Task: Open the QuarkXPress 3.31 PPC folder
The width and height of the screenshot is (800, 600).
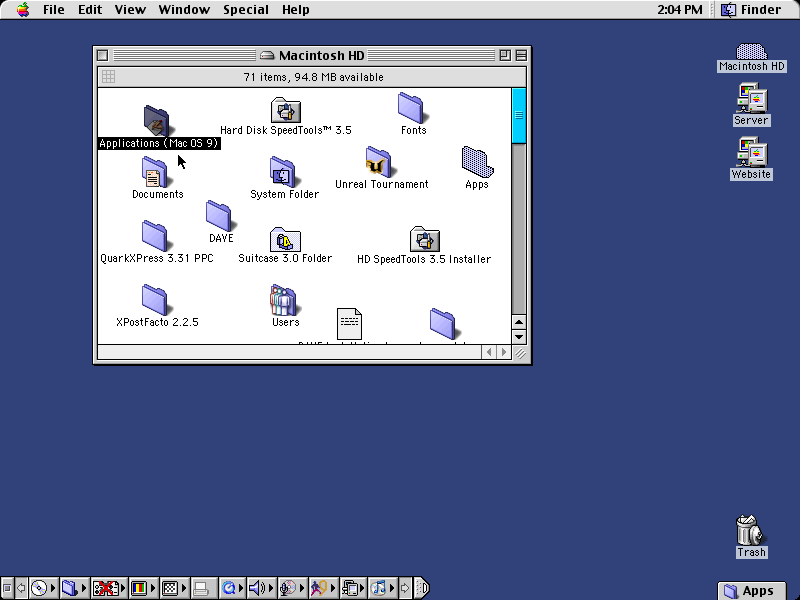Action: coord(153,231)
